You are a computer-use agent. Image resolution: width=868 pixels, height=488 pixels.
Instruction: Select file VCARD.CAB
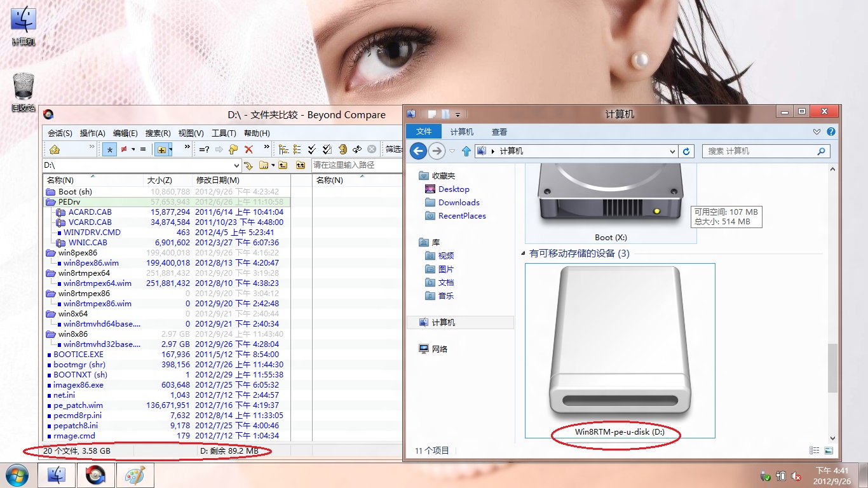click(90, 222)
